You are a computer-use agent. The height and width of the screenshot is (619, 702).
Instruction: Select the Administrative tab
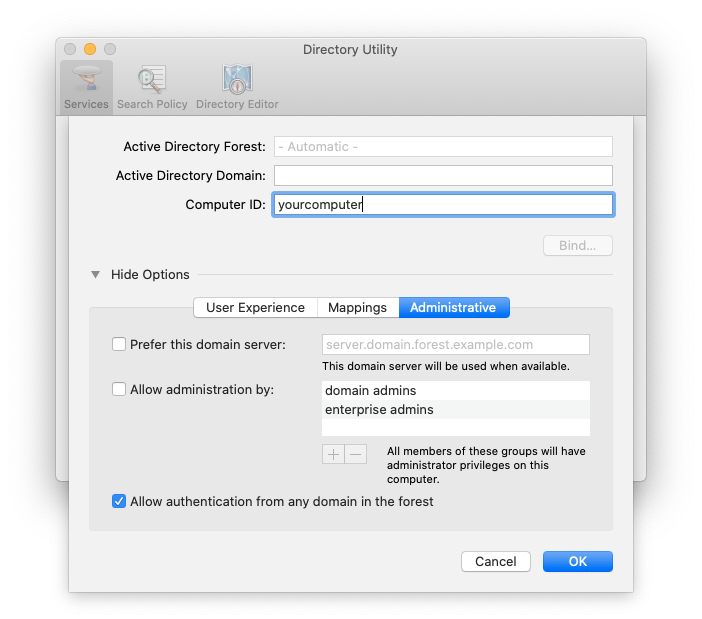click(454, 307)
